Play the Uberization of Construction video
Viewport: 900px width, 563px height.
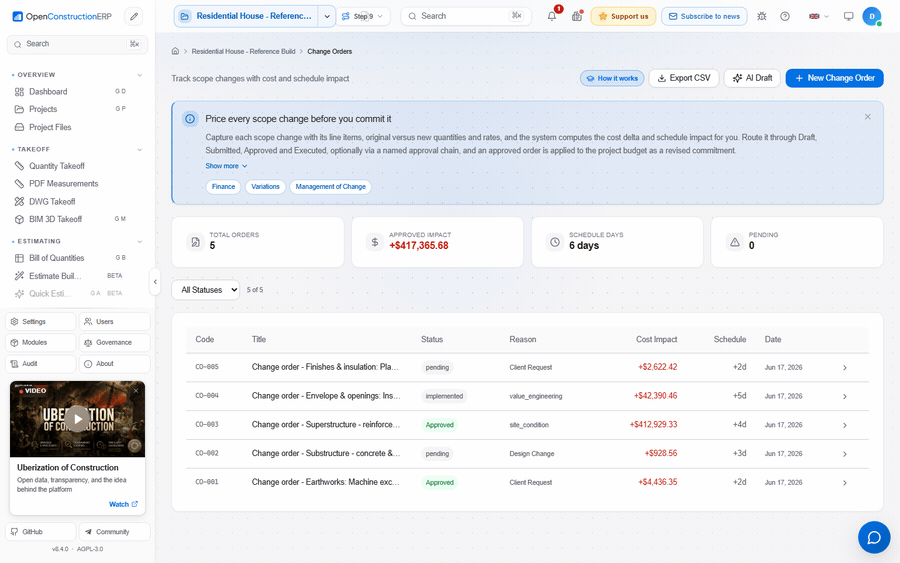tap(77, 419)
